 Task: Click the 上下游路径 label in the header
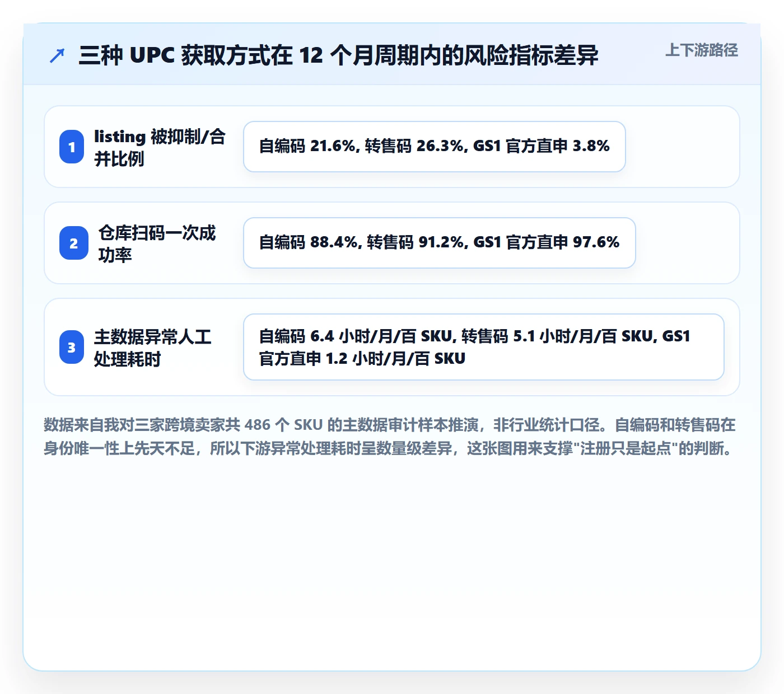pyautogui.click(x=702, y=50)
